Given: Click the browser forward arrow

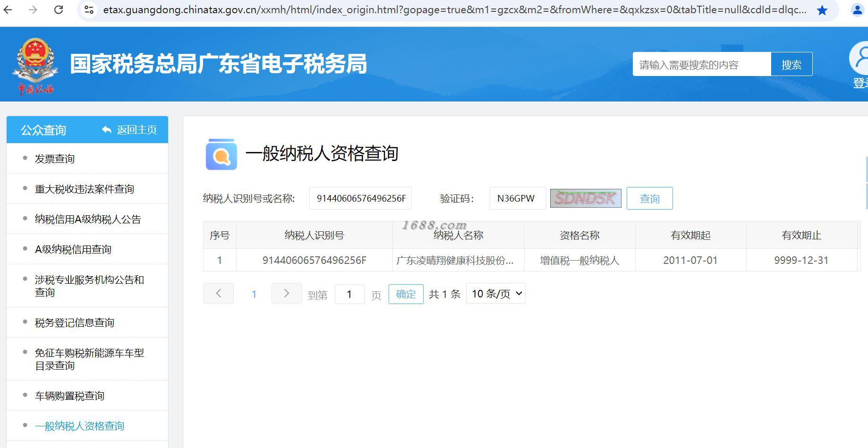Looking at the screenshot, I should [33, 9].
